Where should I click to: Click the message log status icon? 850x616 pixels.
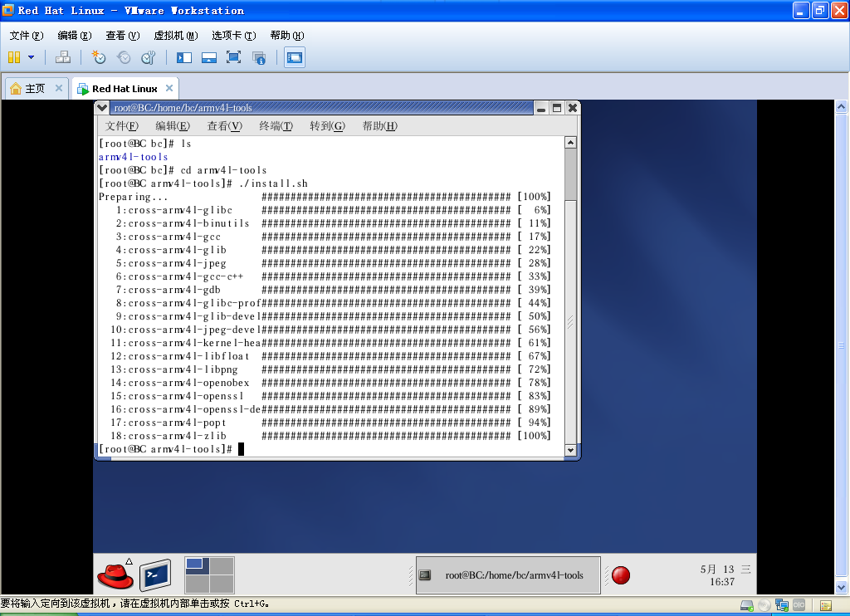point(826,605)
